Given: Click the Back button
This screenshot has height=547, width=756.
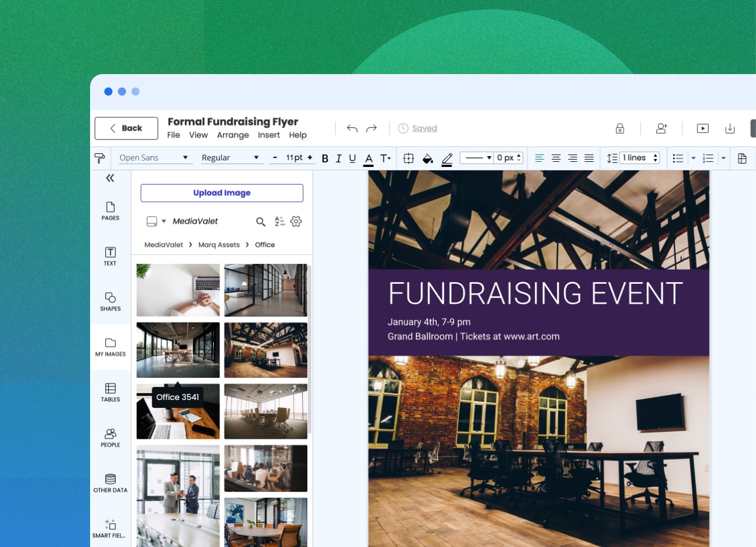Looking at the screenshot, I should point(126,128).
